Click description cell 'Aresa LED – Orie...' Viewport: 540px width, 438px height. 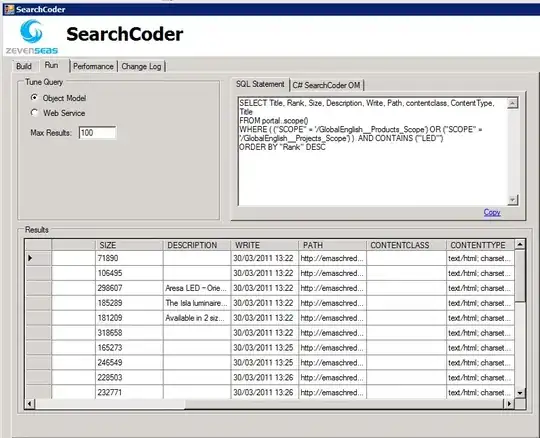(x=197, y=288)
